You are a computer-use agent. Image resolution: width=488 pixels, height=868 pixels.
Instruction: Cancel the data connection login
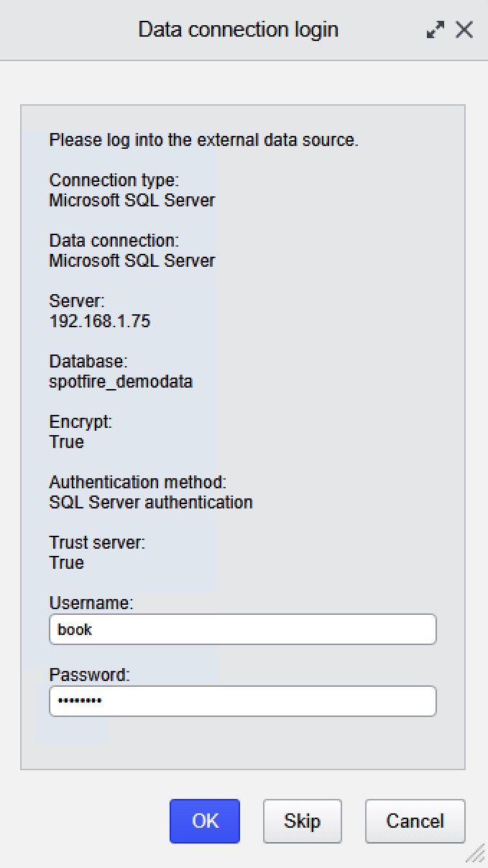[x=415, y=821]
